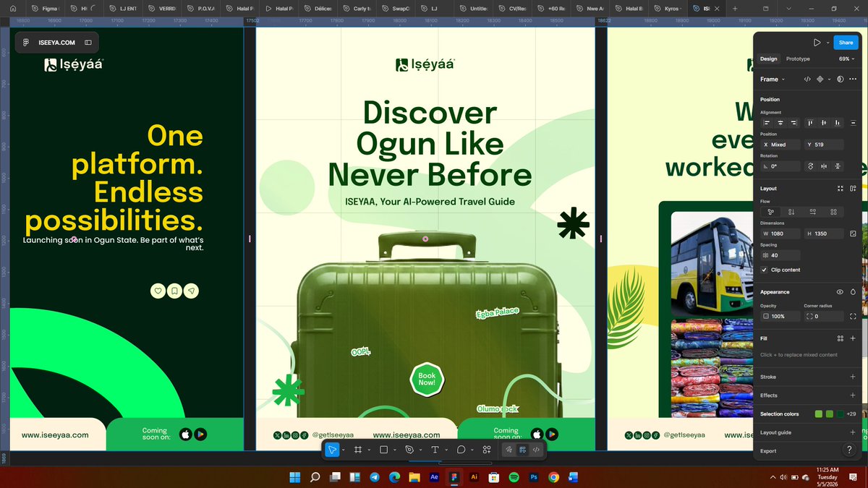Click rotate 90 degrees icon
The image size is (868, 488).
[x=811, y=166]
